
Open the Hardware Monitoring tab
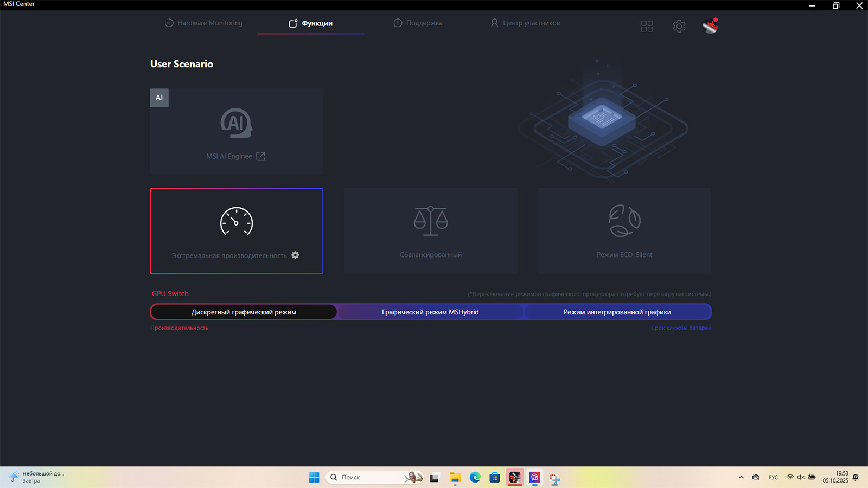203,23
